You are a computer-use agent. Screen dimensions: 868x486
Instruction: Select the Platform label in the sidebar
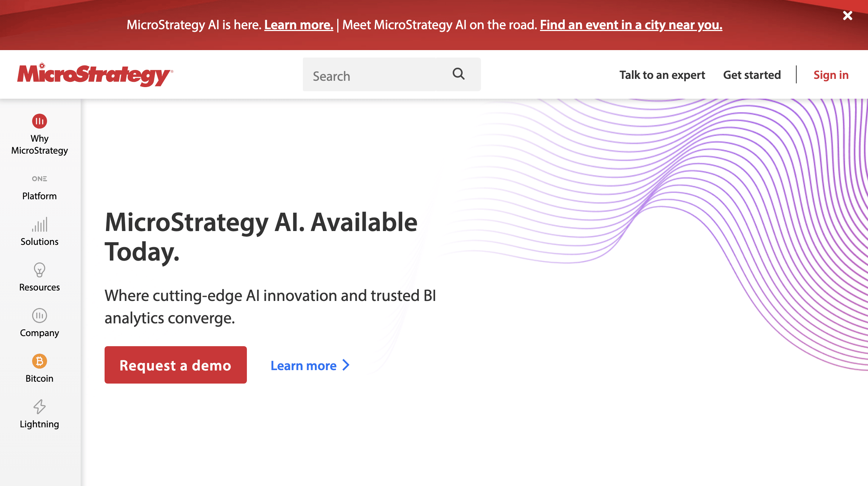pos(40,196)
